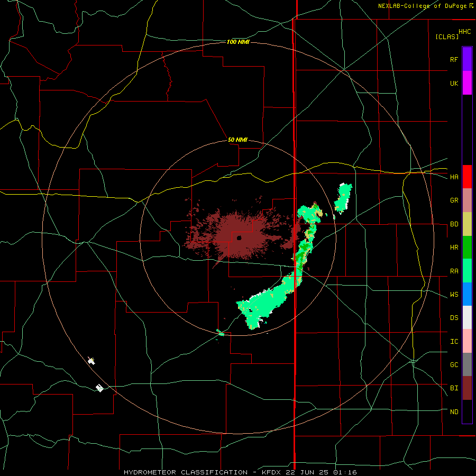Click the WS legend label

coord(454,295)
